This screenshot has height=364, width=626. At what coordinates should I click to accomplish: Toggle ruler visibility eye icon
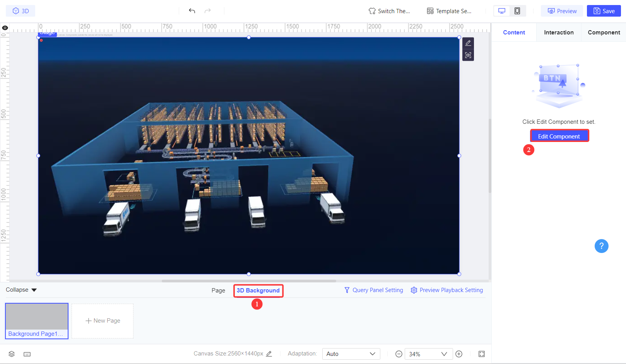click(5, 28)
